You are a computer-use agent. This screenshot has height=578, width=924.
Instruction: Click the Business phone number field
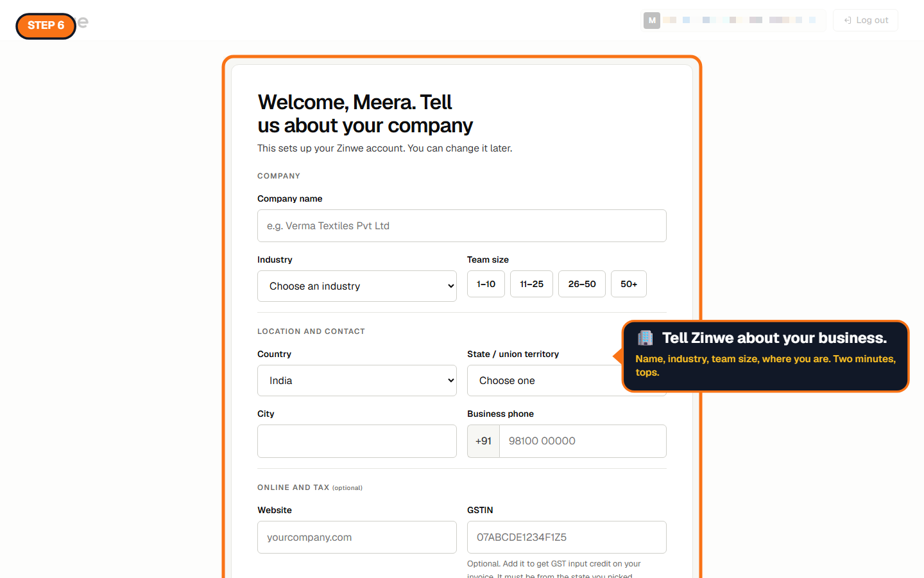[583, 441]
